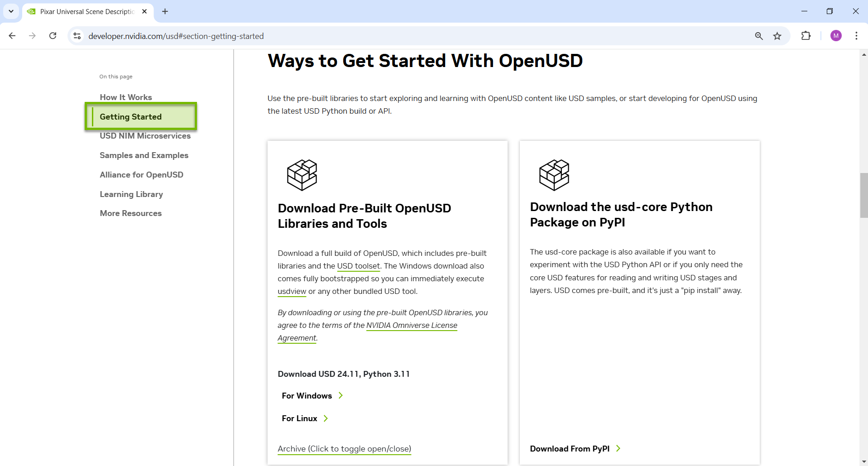Minimize the Chrome window
Screen dimensions: 868x466
[804, 11]
